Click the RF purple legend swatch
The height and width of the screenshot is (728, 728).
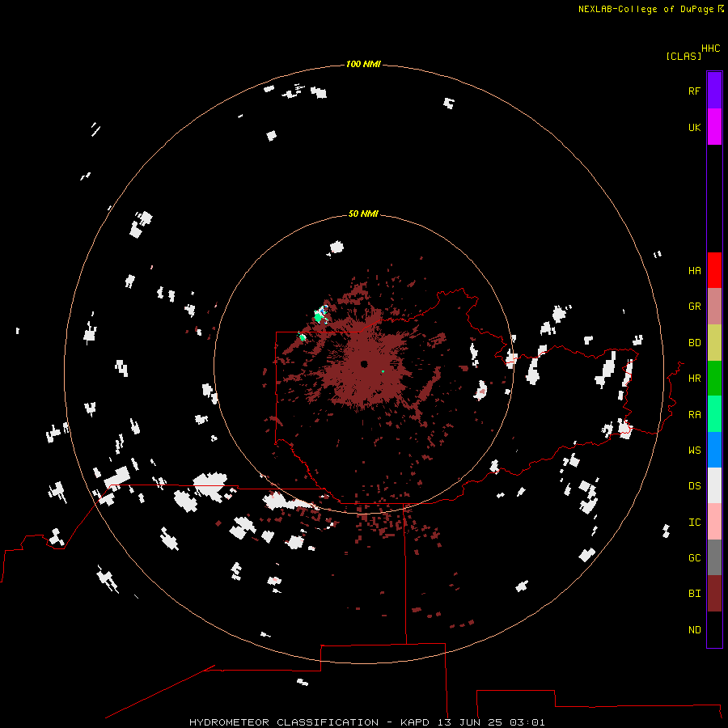[714, 91]
